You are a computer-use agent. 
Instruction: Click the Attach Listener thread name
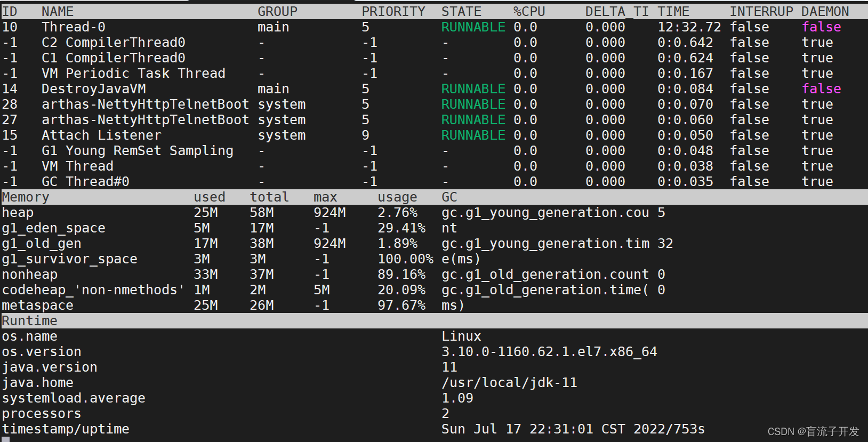click(101, 135)
